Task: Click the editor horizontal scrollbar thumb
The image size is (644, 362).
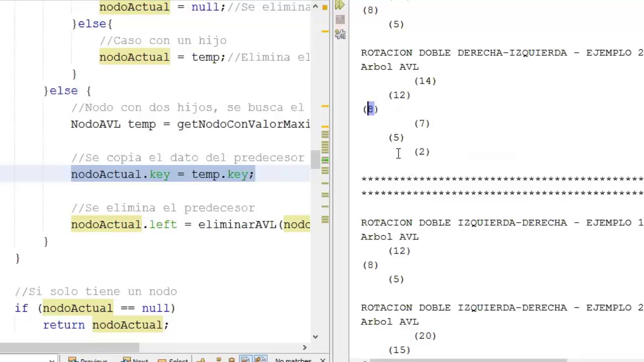Action: tap(69, 347)
